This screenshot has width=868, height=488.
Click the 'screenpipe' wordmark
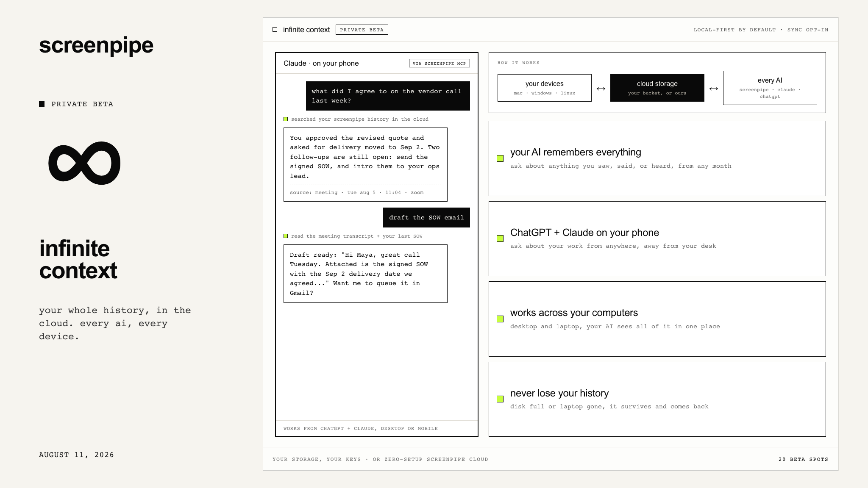click(x=96, y=46)
